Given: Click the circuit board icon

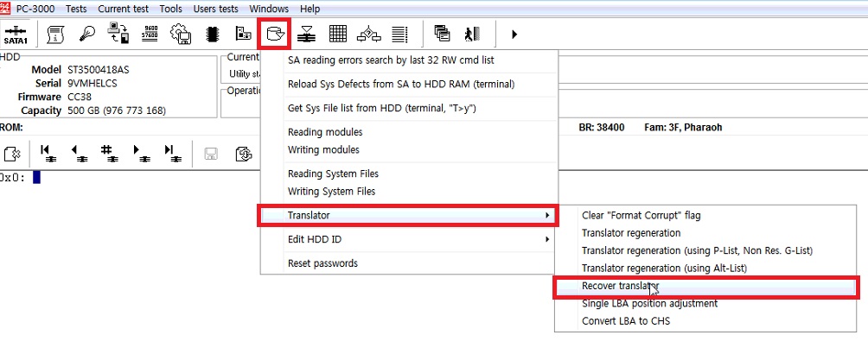Looking at the screenshot, I should tap(243, 35).
